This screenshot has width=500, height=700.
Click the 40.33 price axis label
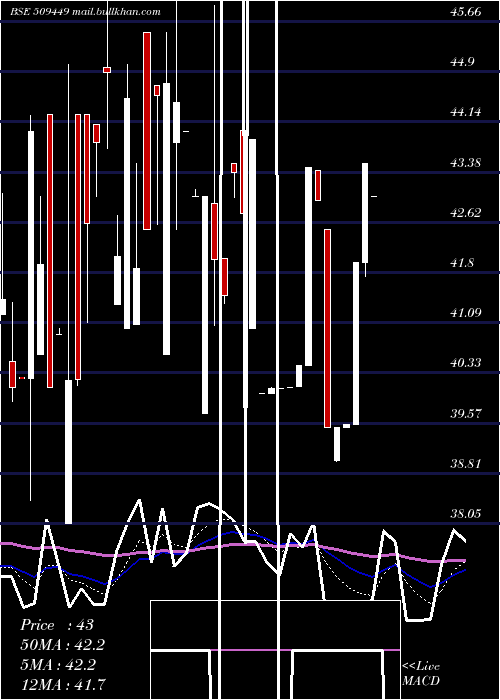(x=466, y=362)
